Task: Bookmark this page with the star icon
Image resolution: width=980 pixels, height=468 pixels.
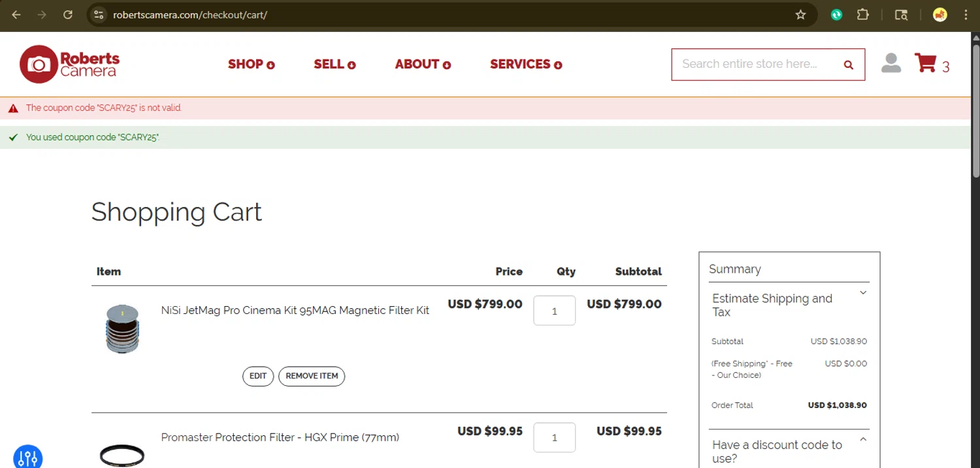Action: [800, 15]
